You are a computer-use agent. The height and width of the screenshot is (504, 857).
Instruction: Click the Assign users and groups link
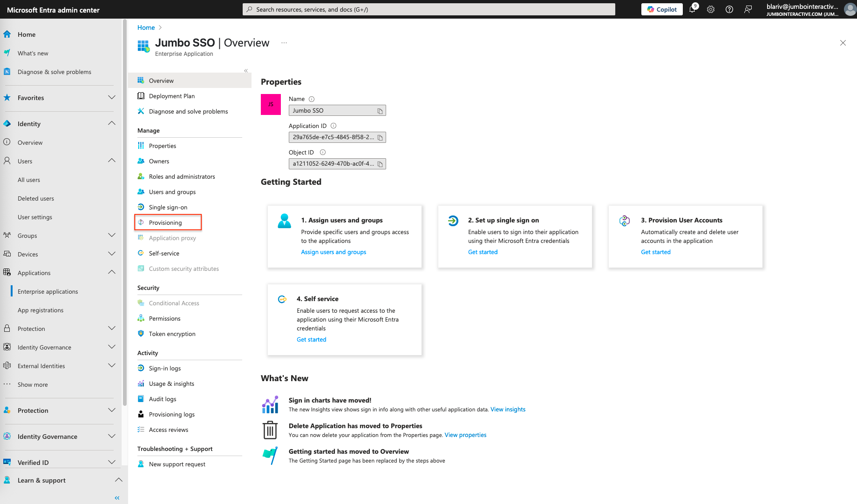coord(333,252)
